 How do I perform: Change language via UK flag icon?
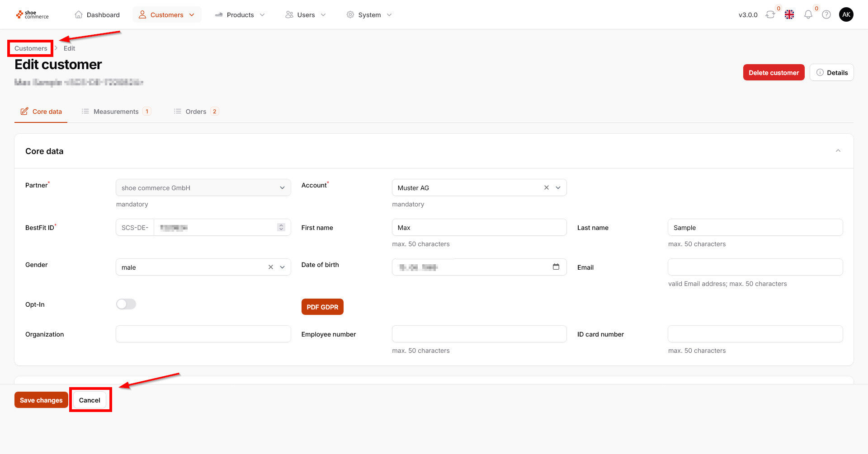click(x=789, y=15)
